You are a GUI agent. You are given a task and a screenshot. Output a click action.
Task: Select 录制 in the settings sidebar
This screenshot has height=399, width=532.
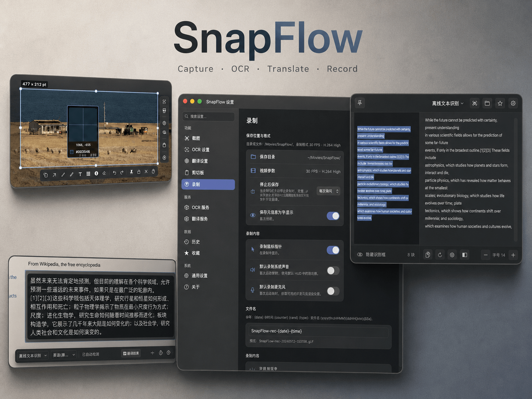[208, 184]
